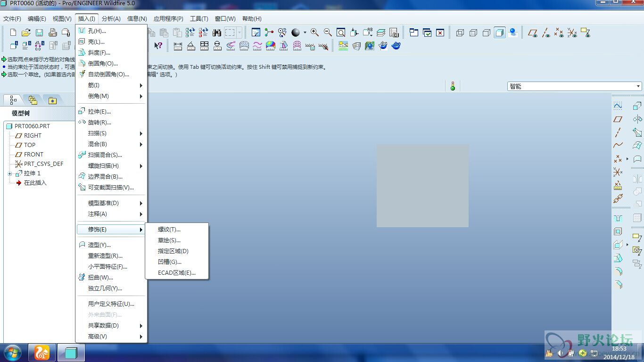Click the Revolve tool in right toolbar
This screenshot has width=644, height=362.
tap(637, 119)
